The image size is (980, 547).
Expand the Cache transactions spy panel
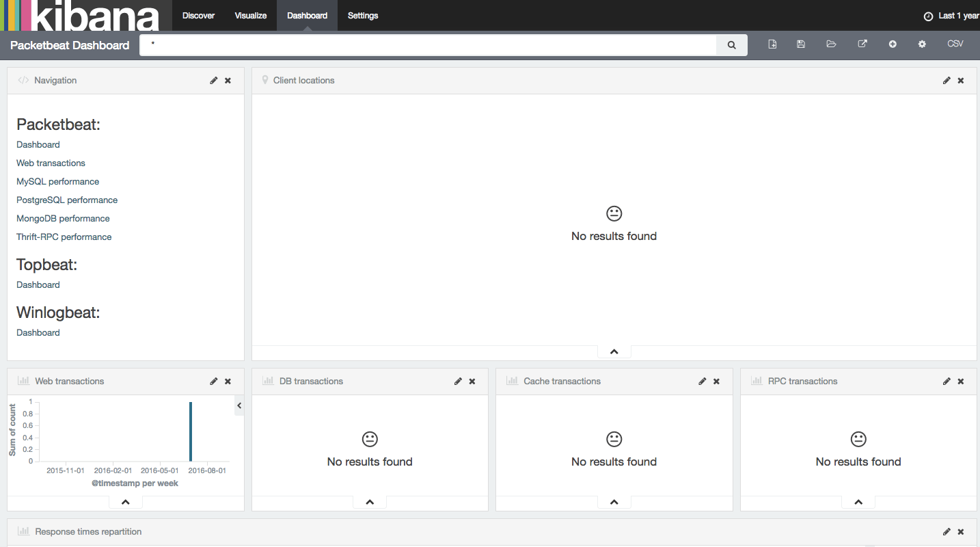coord(614,502)
